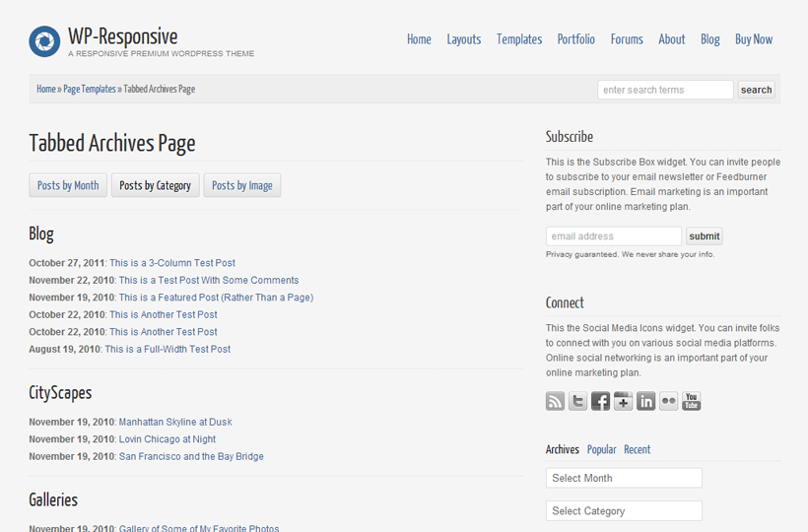
Task: Show the Popular tab in sidebar
Action: point(601,449)
